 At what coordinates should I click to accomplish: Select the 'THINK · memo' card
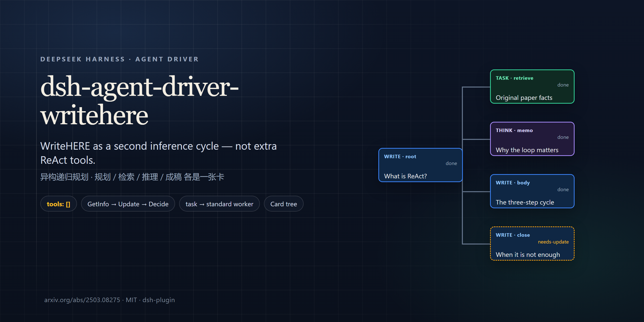(532, 139)
